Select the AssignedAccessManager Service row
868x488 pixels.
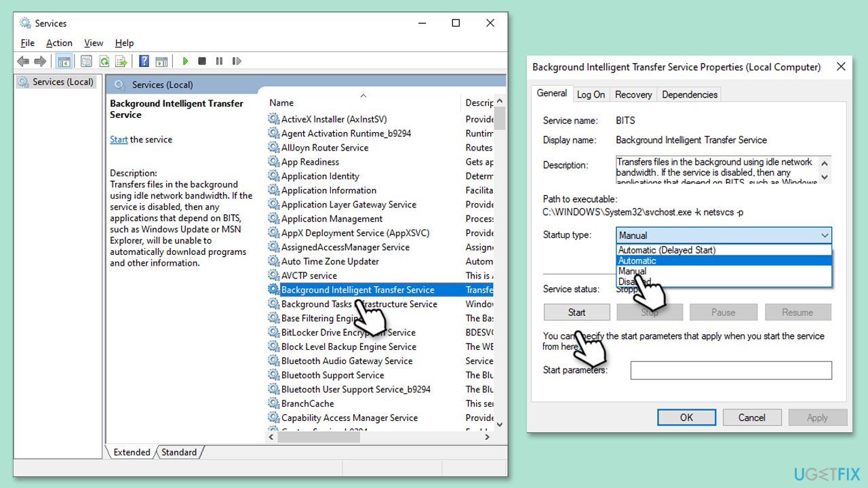380,247
